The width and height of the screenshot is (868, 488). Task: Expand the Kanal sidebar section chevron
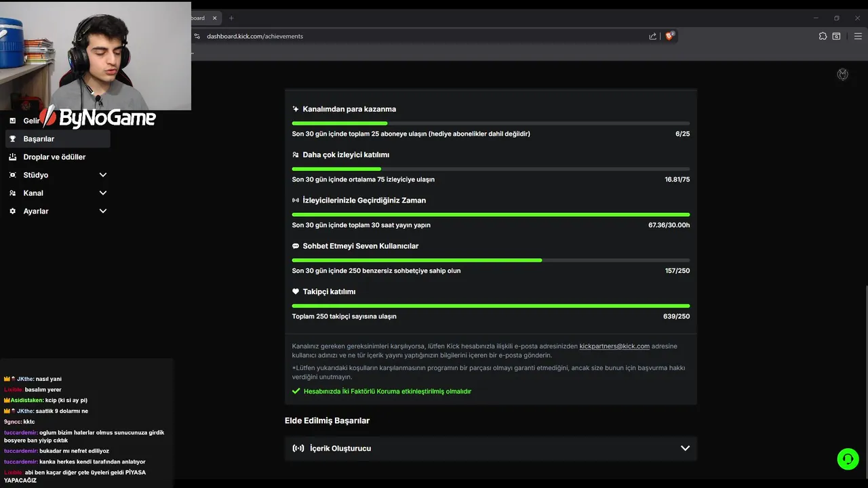103,193
